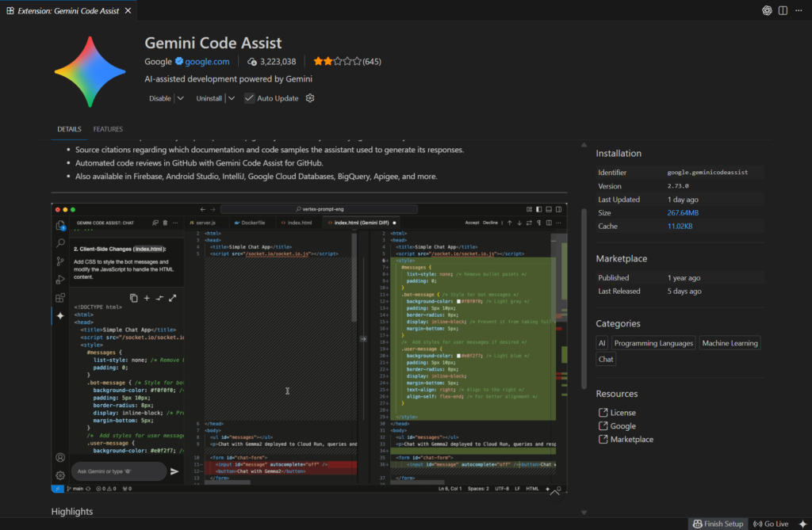Switch to the FEATURES tab
Screen dimensions: 812x530
pos(108,129)
